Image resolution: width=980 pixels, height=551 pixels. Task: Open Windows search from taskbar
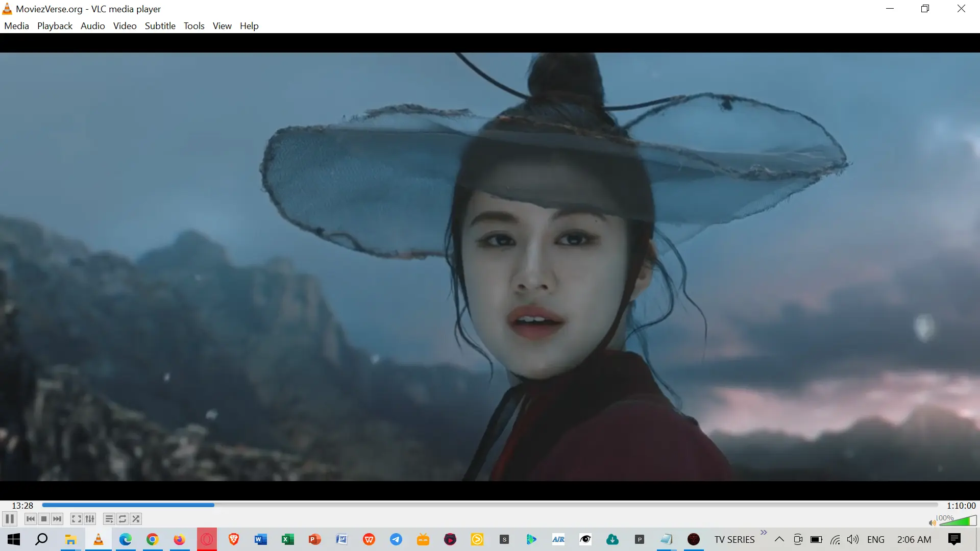41,539
